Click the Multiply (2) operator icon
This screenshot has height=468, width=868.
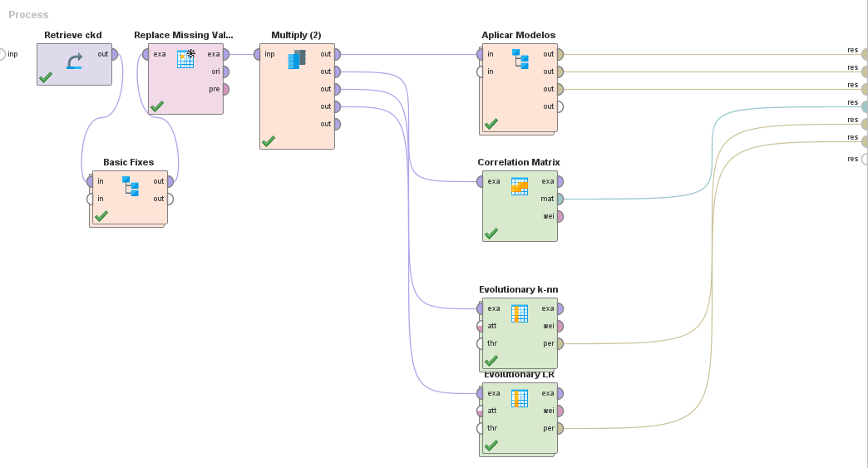[297, 59]
